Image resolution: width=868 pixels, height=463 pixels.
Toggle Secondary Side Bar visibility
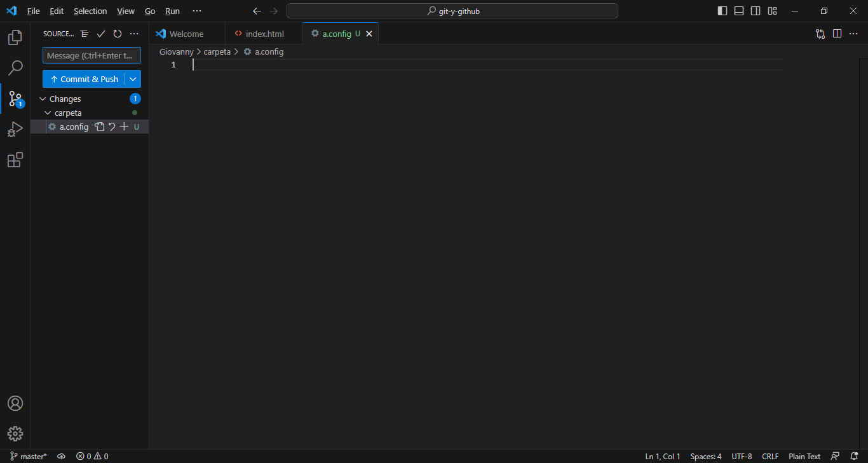tap(756, 11)
